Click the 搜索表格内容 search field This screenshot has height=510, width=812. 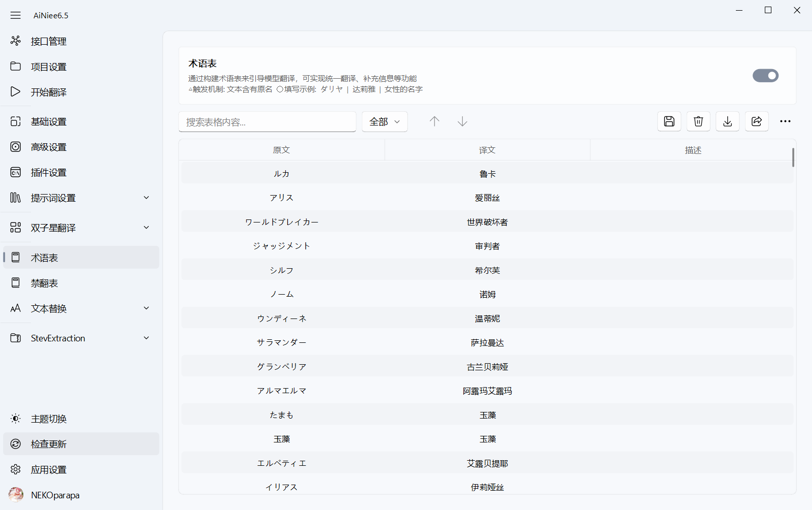click(267, 122)
